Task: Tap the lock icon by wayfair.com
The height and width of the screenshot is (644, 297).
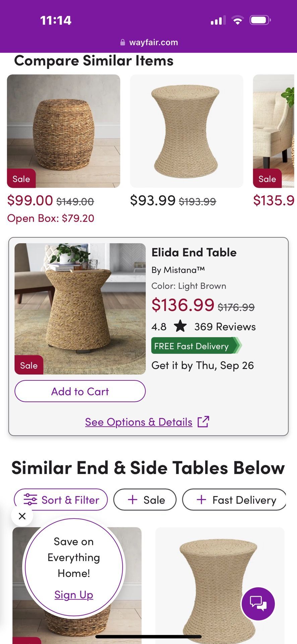Action: [x=123, y=43]
